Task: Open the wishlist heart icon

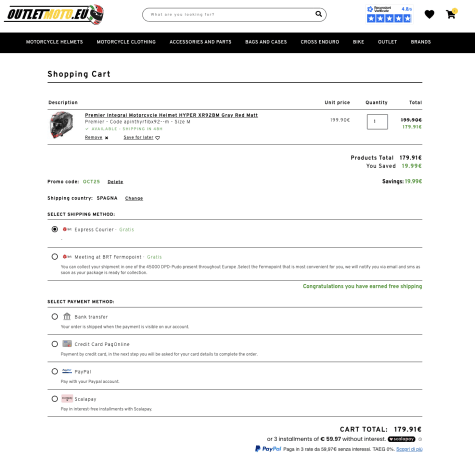Action: coord(429,14)
